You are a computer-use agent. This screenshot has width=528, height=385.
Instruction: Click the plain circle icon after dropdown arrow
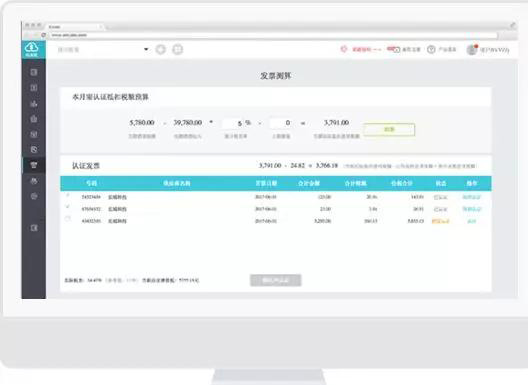tap(161, 50)
